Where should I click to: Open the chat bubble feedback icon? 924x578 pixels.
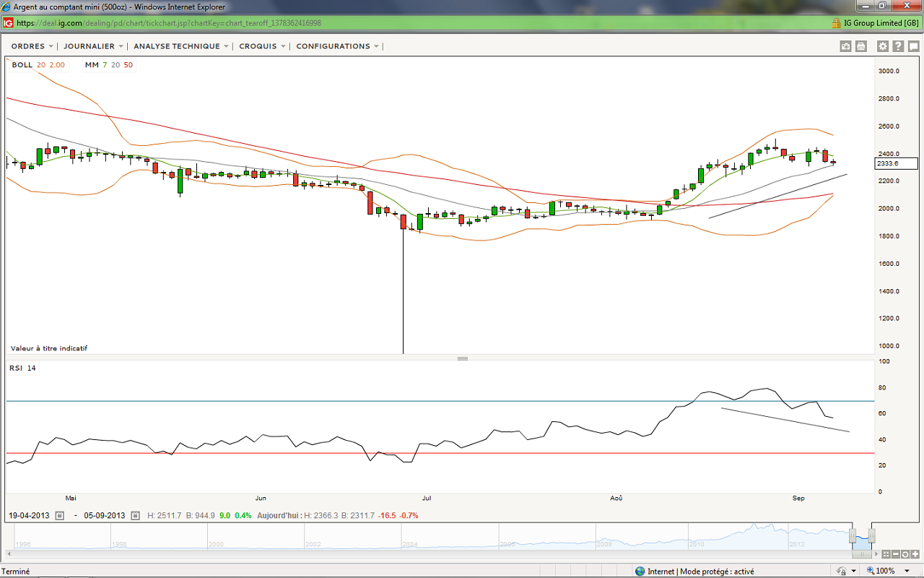click(913, 46)
